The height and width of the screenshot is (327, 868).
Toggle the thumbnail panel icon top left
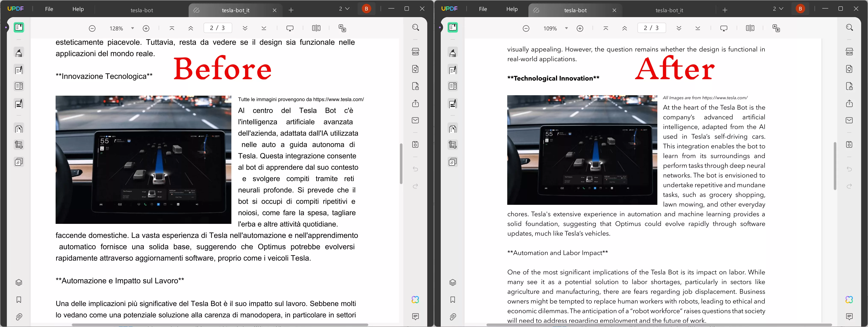[x=19, y=28]
